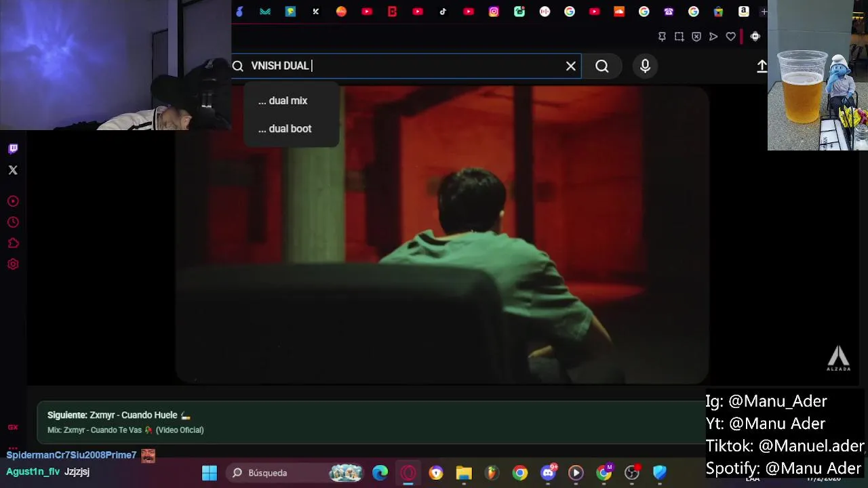Open FL Studio from the taskbar
Screen dimensions: 868x488
(492, 472)
